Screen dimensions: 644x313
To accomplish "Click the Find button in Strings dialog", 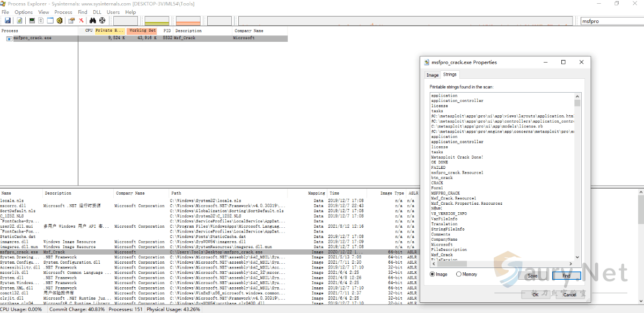I will coord(566,275).
